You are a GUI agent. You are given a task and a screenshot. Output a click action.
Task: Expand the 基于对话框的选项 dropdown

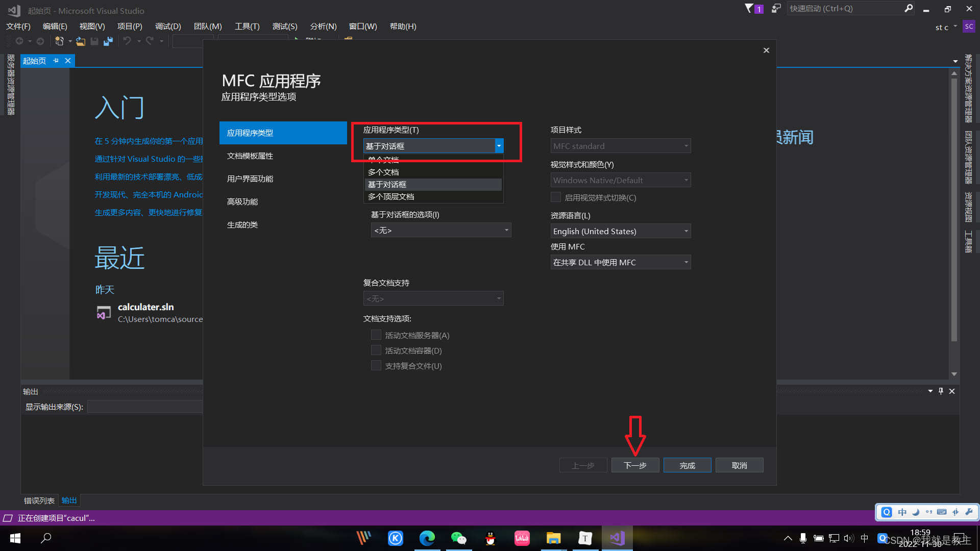coord(506,230)
